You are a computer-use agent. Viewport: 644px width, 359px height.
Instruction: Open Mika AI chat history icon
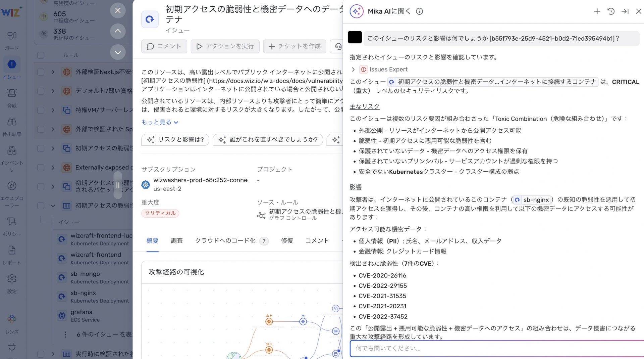click(611, 11)
